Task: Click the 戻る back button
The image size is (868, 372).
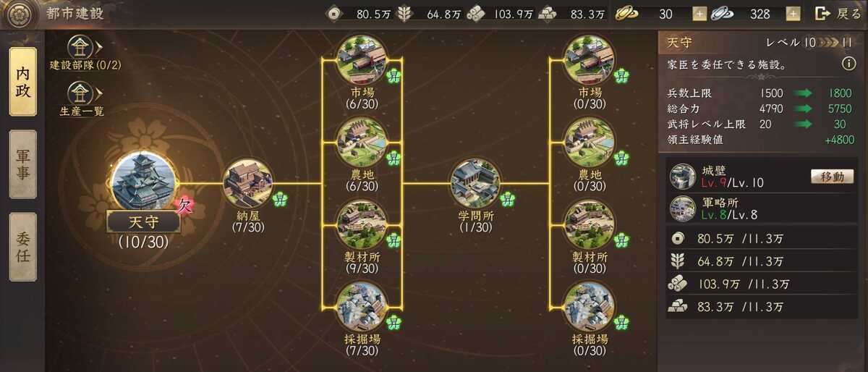Action: [x=838, y=13]
